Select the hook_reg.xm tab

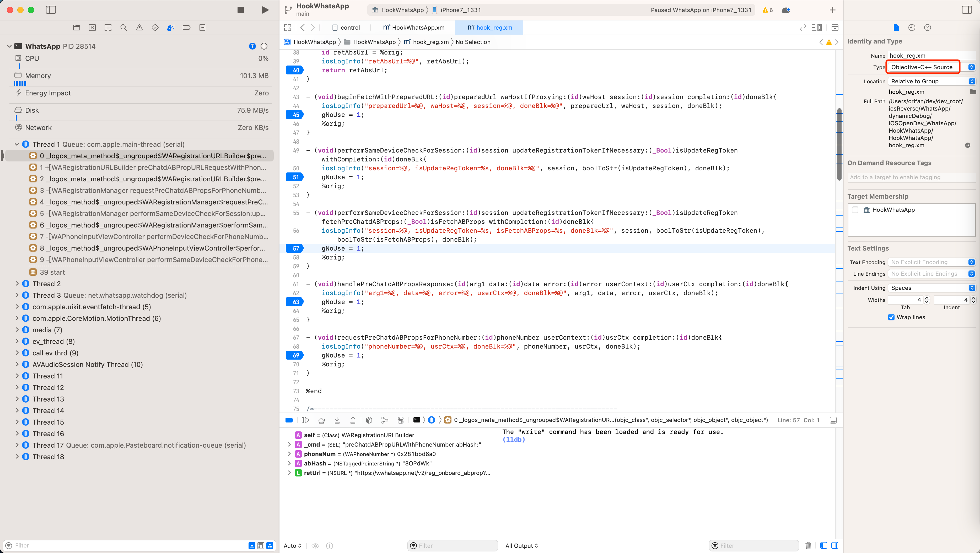click(x=490, y=27)
